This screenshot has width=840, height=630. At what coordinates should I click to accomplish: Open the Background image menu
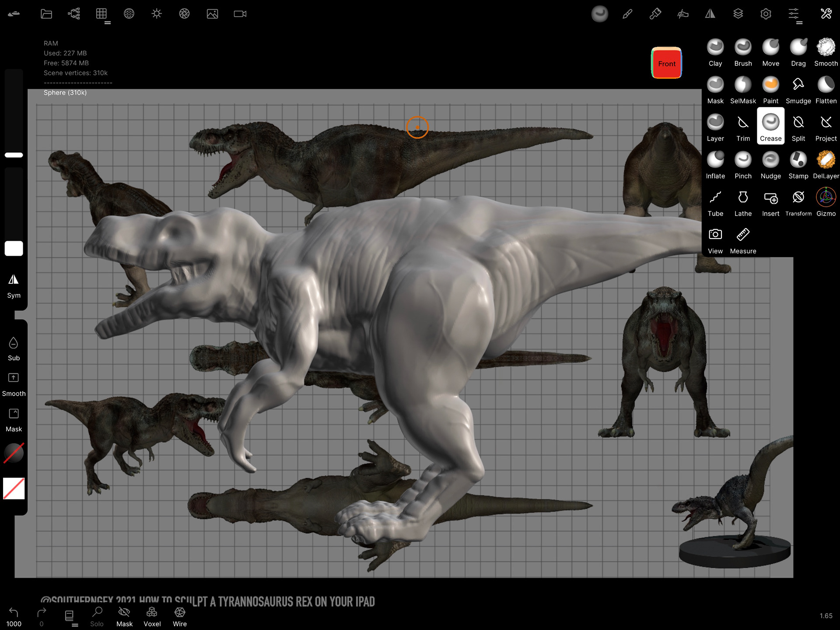click(212, 14)
